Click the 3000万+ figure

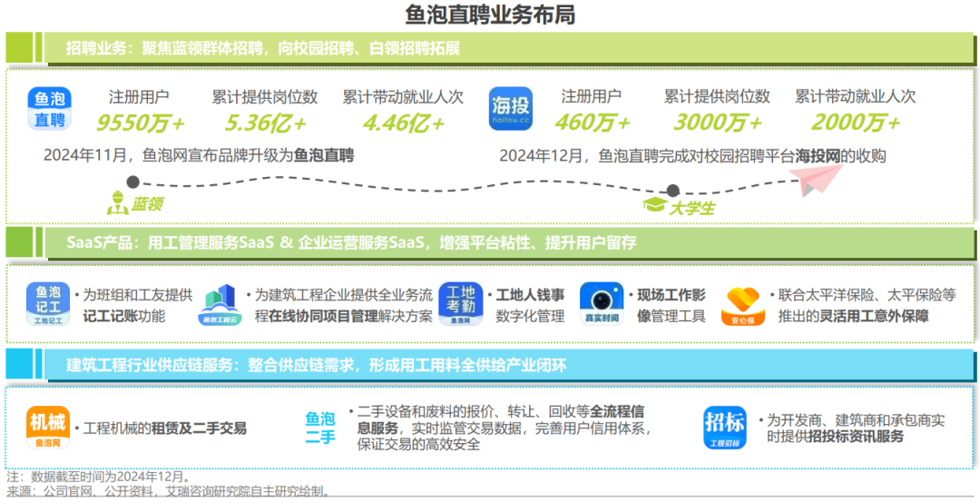tap(717, 123)
